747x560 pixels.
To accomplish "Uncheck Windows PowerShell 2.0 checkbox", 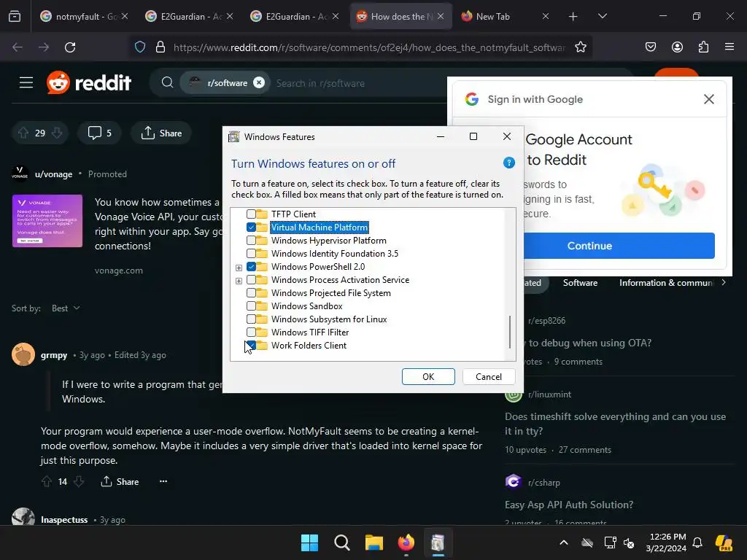I will (251, 267).
